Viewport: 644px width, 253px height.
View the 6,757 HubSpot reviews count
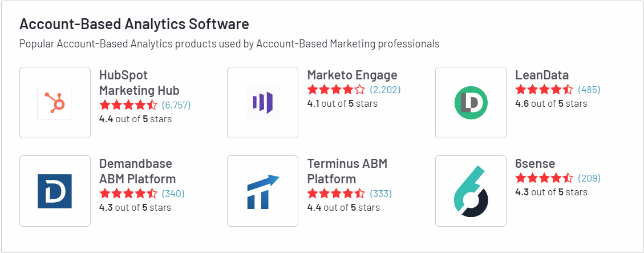[x=176, y=105]
